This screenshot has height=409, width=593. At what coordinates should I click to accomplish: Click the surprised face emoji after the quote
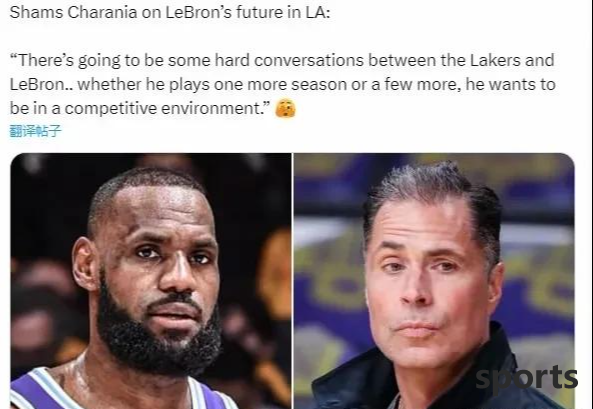285,108
